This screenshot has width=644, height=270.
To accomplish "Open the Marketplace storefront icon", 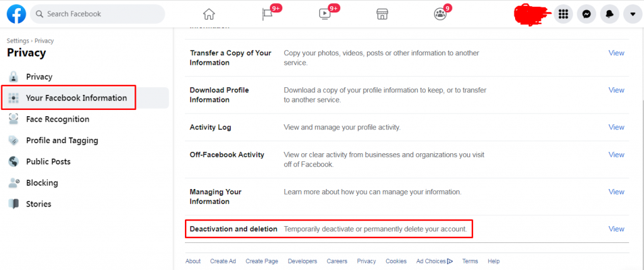I will click(382, 14).
